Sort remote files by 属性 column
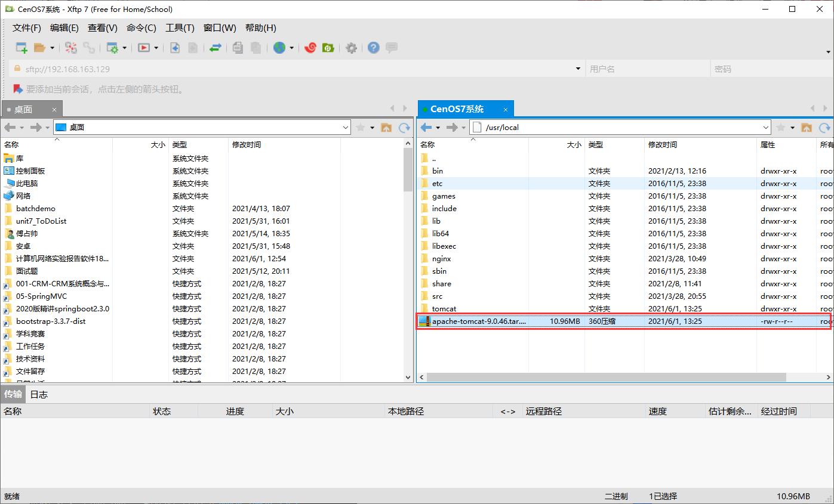 [x=786, y=145]
